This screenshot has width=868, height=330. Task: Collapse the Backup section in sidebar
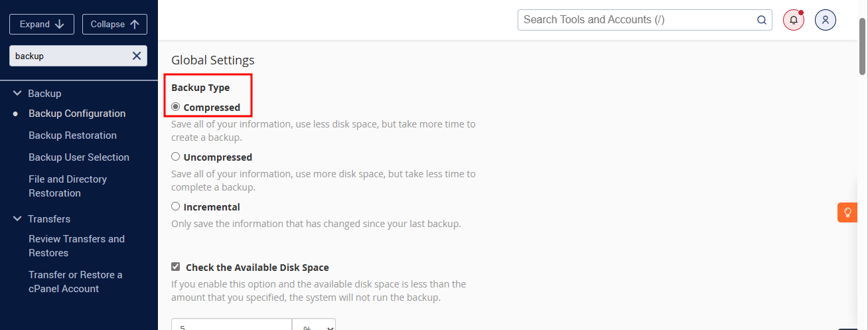17,94
